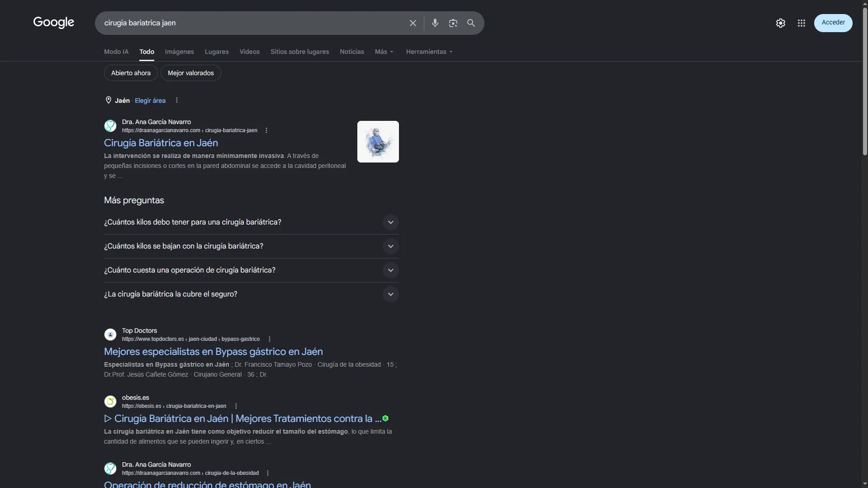Open more options for Top Doctors result
Image resolution: width=868 pixels, height=488 pixels.
click(270, 339)
